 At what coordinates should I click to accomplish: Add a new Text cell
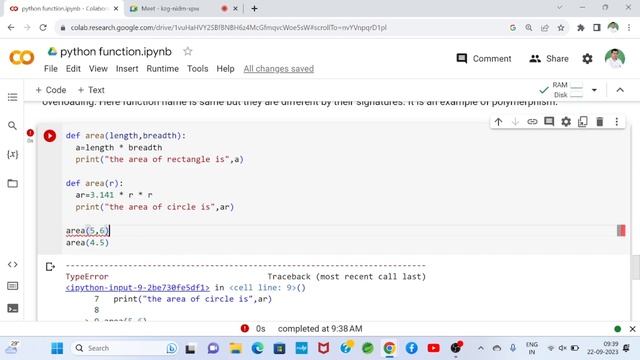coord(91,90)
